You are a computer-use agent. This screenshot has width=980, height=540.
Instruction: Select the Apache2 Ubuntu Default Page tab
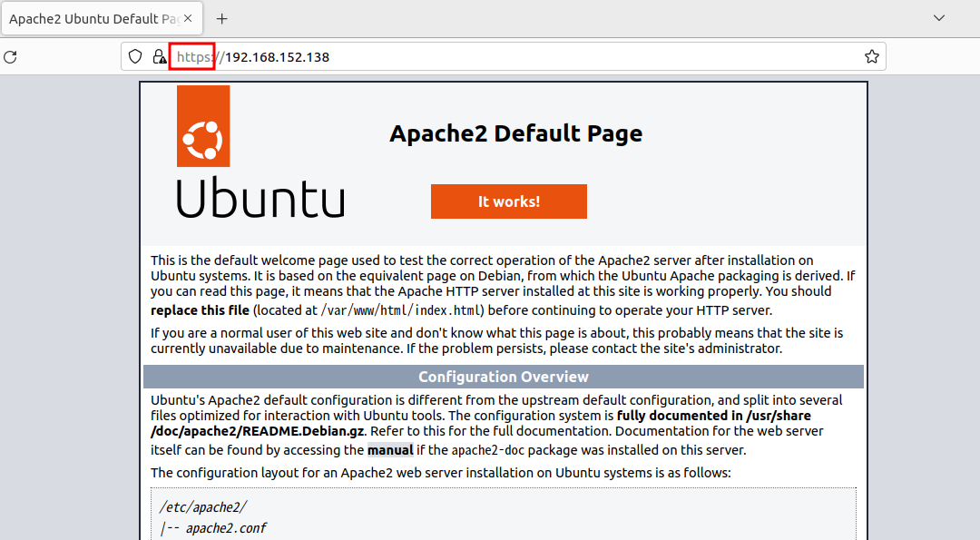pos(102,19)
